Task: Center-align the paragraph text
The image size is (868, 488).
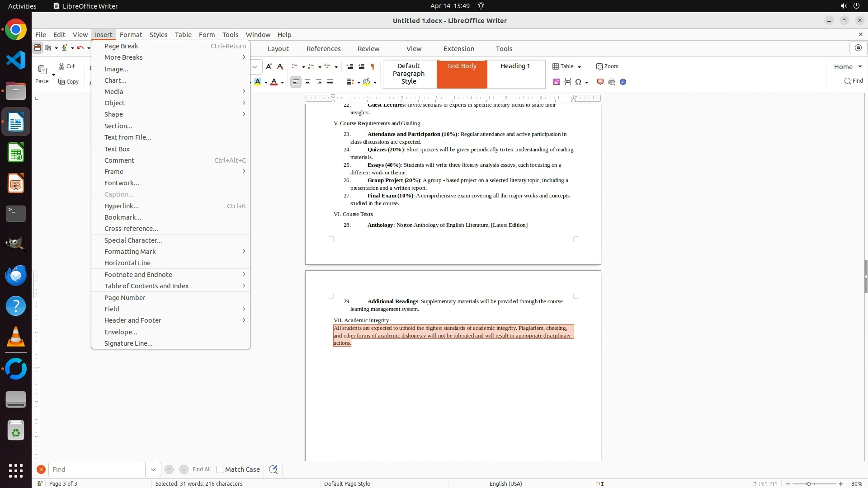Action: coord(307,82)
